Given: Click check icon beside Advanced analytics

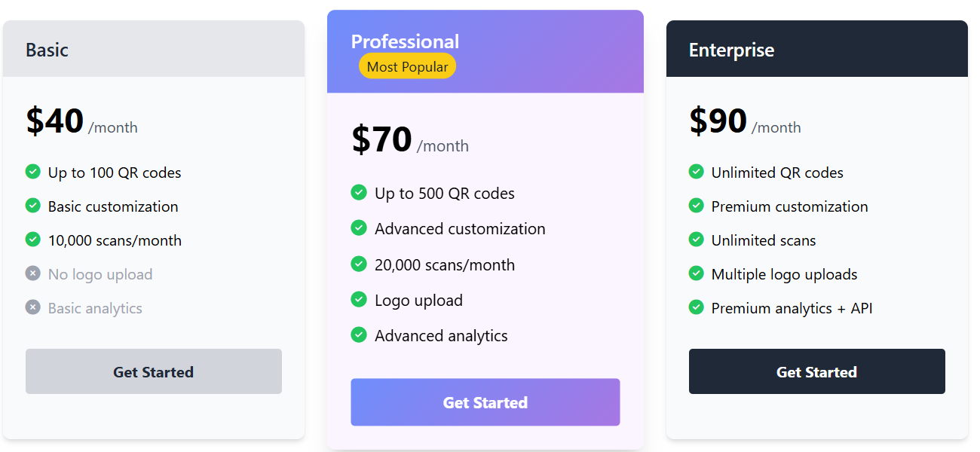Looking at the screenshot, I should click(x=359, y=335).
